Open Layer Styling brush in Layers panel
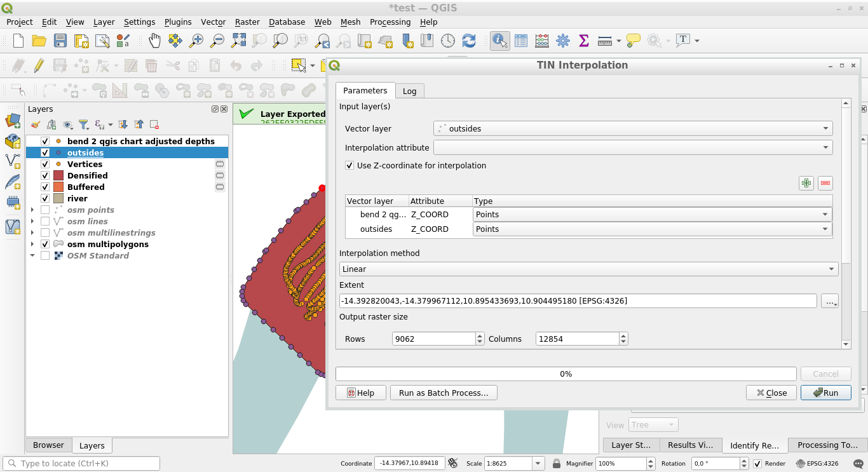The image size is (868, 472). [x=36, y=125]
